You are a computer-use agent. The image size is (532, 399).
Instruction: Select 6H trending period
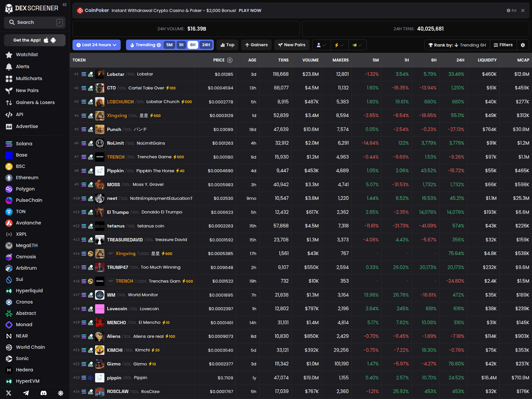[x=193, y=45]
